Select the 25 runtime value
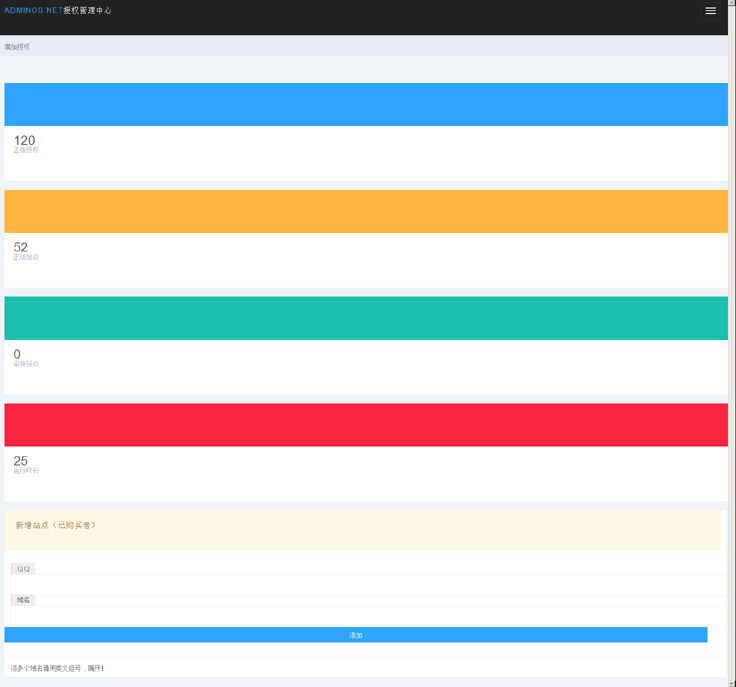 tap(21, 461)
